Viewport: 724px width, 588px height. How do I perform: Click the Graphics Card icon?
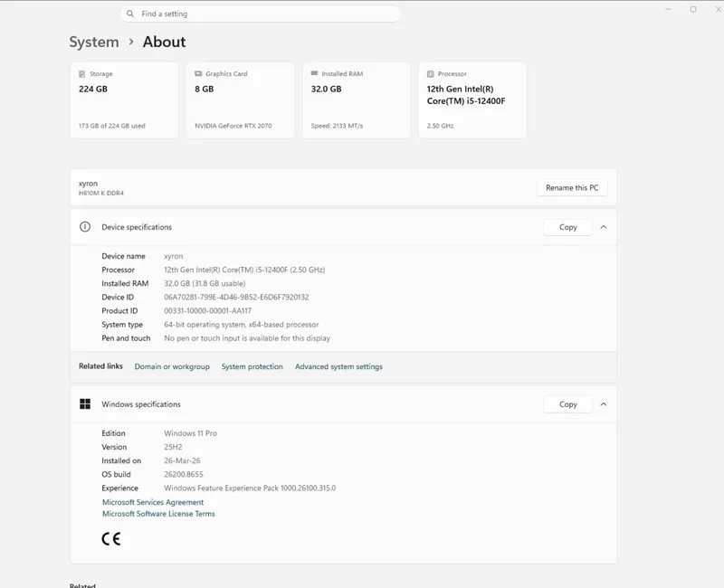[198, 74]
